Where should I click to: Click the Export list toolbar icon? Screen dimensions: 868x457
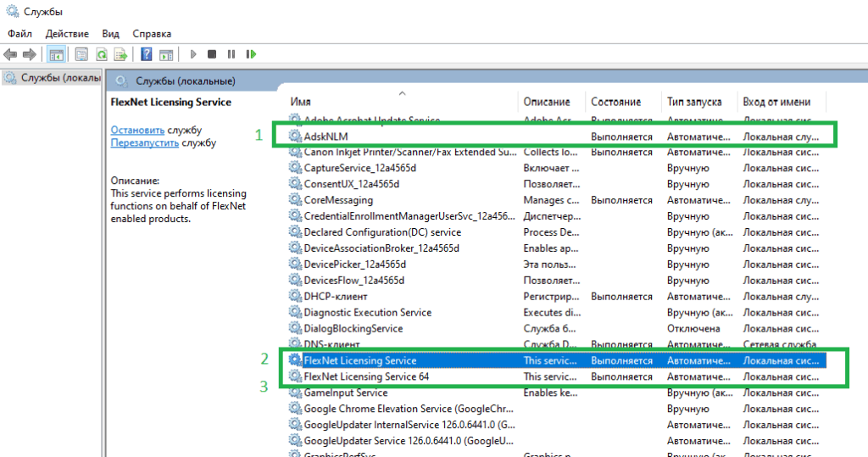point(121,54)
